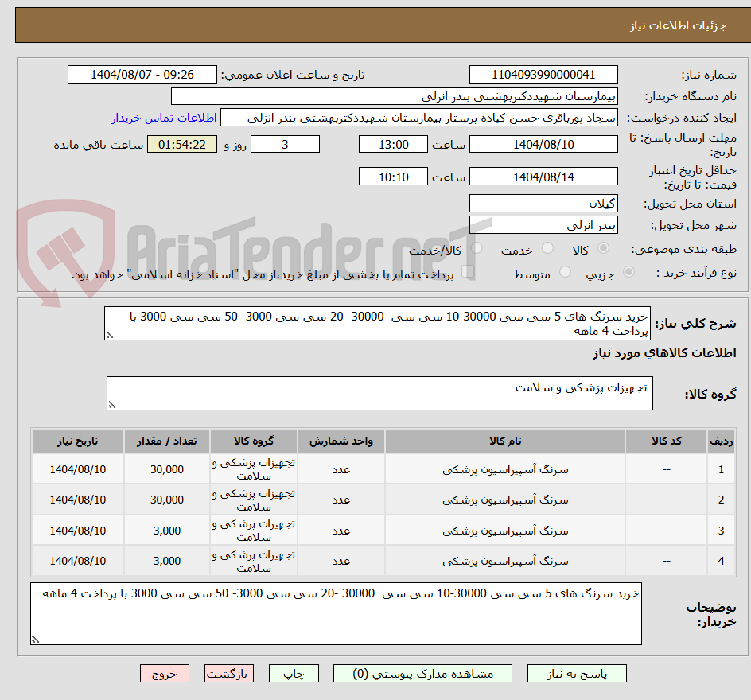751x700 pixels.
Task: Click the بندر انزلی city field
Action: pyautogui.click(x=543, y=225)
